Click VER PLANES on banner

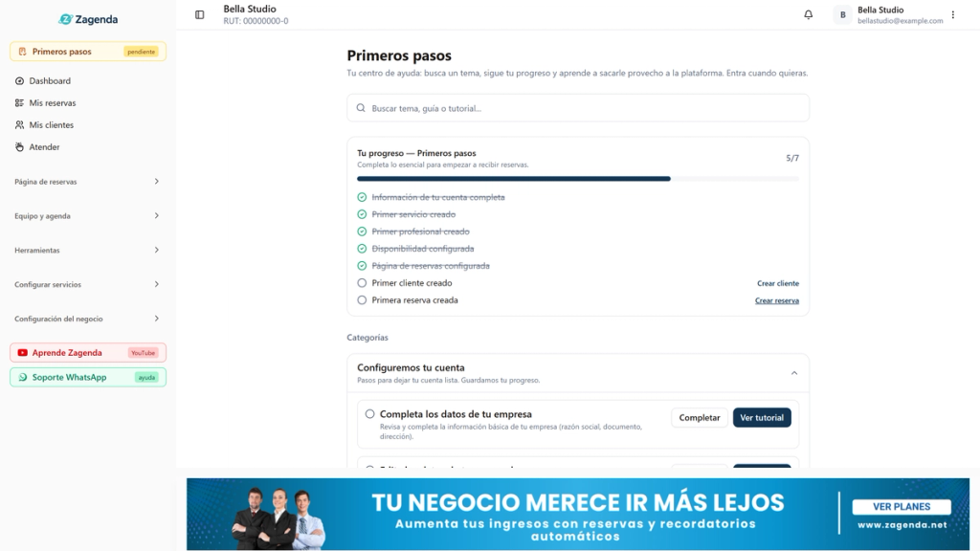pyautogui.click(x=902, y=507)
